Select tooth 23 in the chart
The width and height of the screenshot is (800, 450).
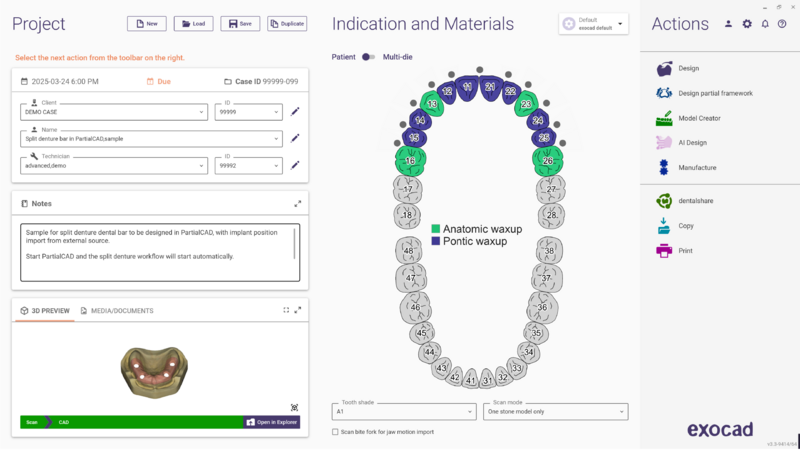click(x=526, y=104)
